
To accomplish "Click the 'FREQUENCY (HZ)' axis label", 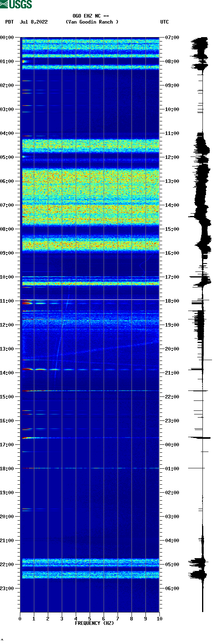I will (x=94, y=623).
